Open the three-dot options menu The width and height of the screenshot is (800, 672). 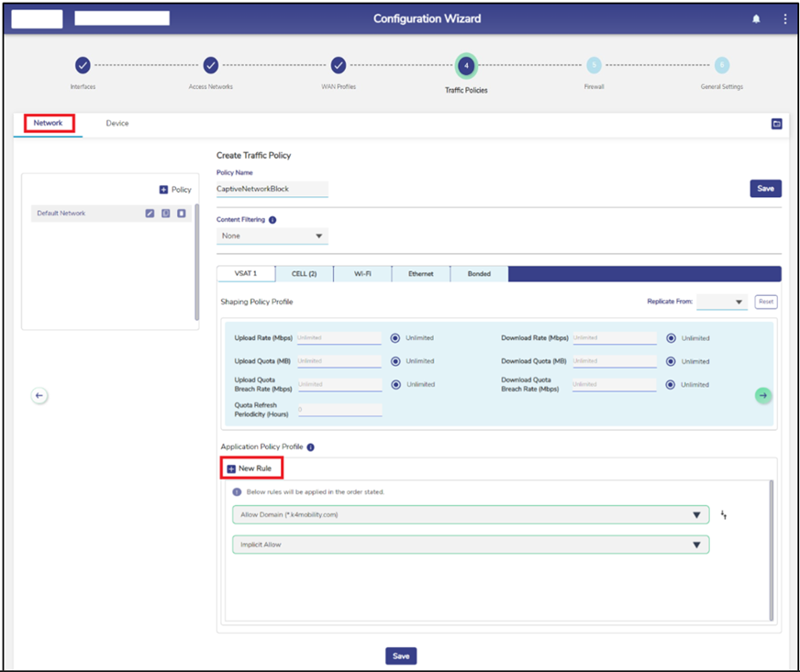point(784,19)
